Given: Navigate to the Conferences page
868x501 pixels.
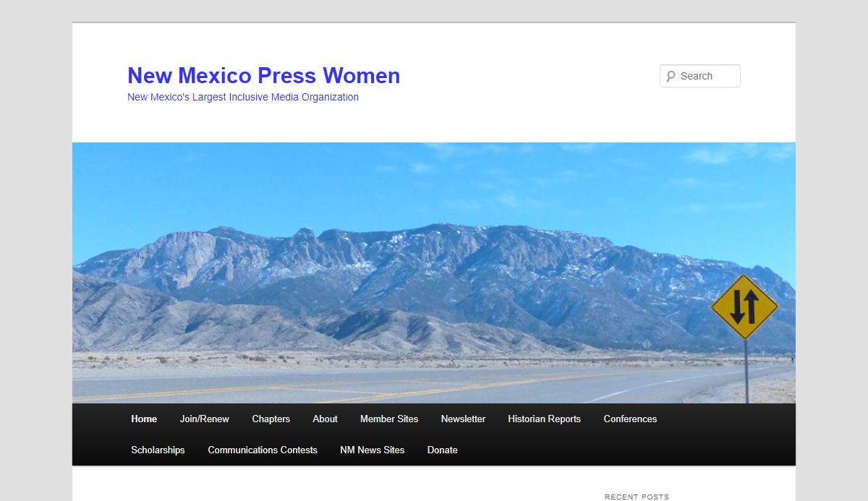Looking at the screenshot, I should click(x=630, y=419).
